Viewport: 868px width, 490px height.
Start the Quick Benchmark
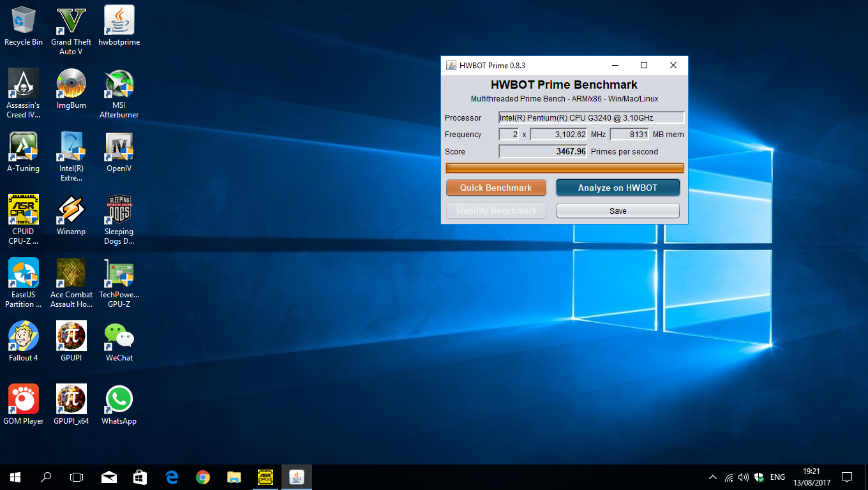tap(496, 188)
